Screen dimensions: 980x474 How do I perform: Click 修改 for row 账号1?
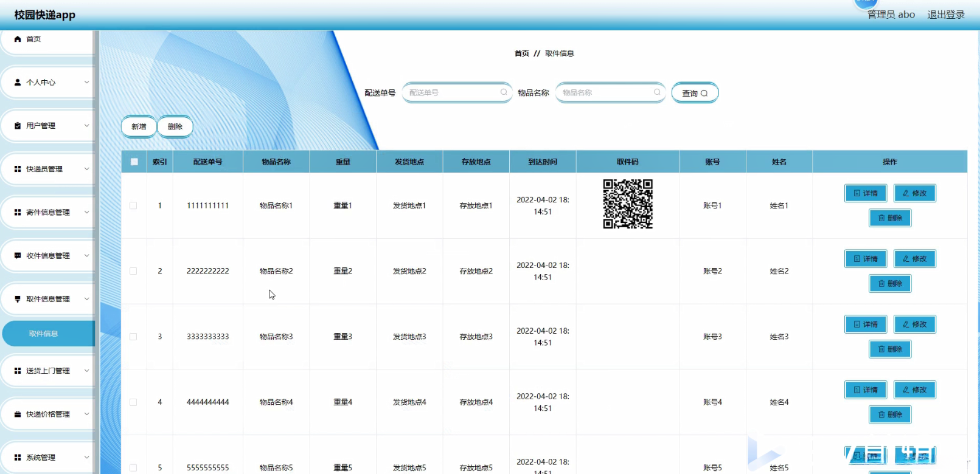coord(915,193)
